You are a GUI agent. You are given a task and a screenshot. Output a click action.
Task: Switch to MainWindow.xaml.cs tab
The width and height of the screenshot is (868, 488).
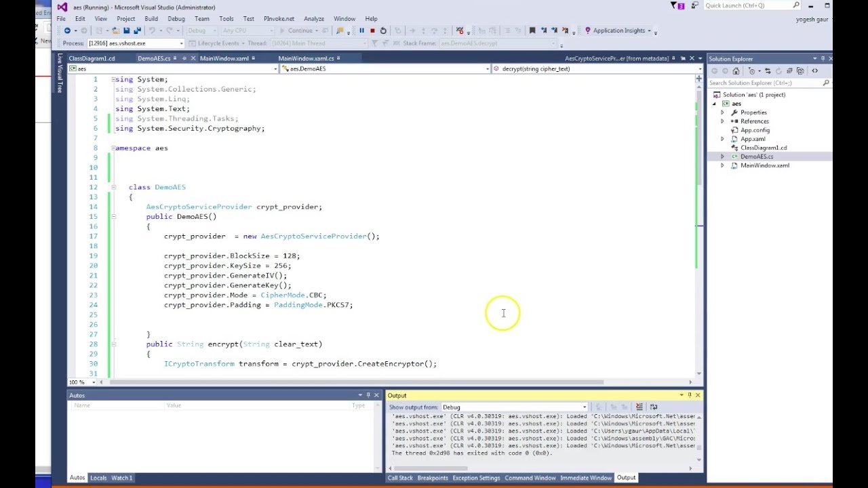click(306, 58)
